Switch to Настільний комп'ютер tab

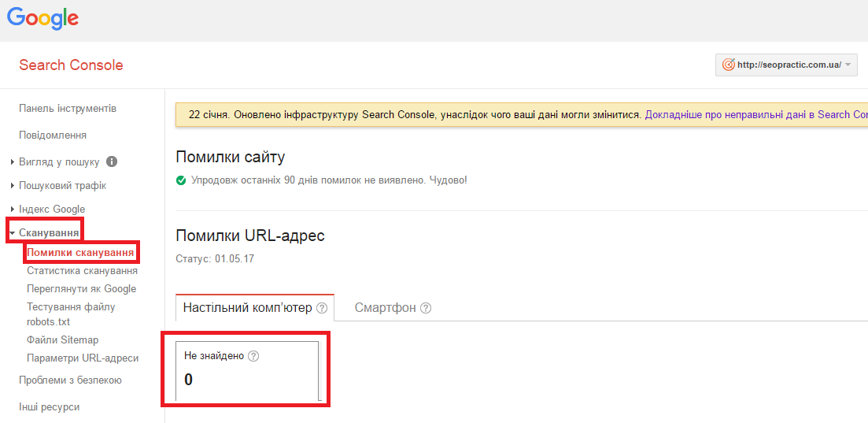coord(255,308)
